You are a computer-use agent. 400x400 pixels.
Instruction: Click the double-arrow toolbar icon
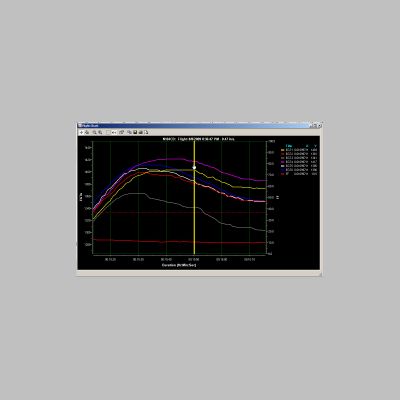pos(114,133)
